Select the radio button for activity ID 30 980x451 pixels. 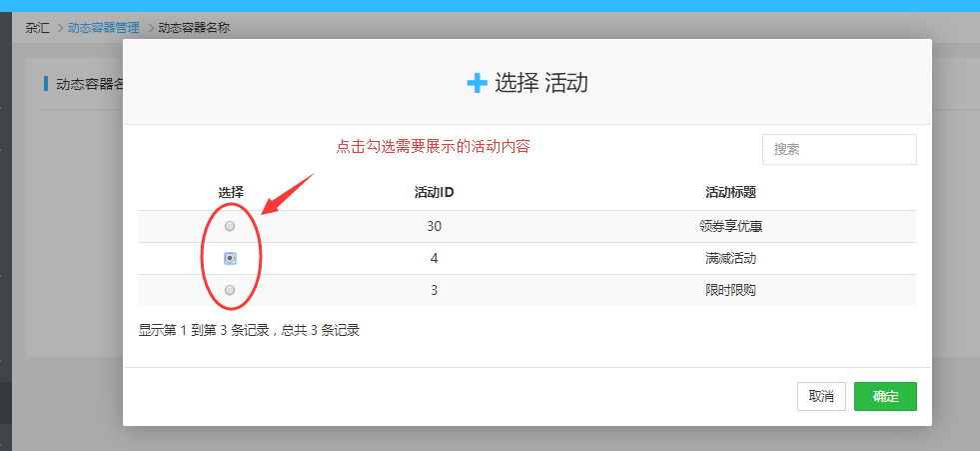(x=230, y=226)
